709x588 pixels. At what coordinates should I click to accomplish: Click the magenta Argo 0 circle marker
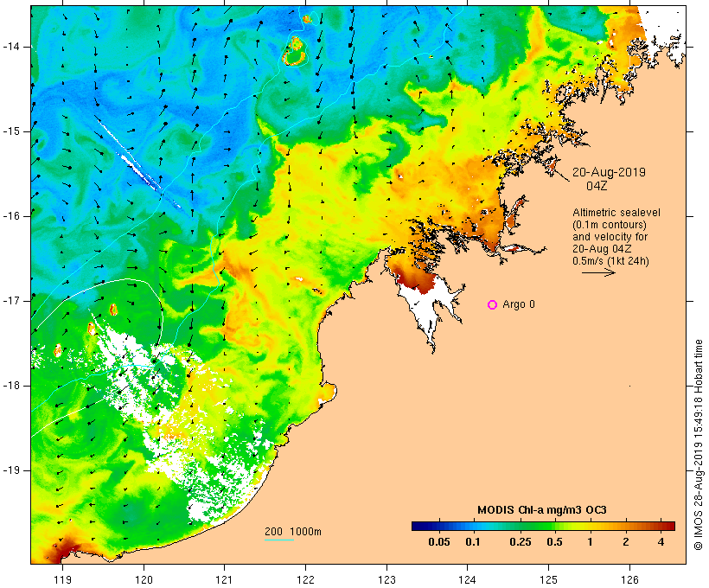tap(493, 305)
